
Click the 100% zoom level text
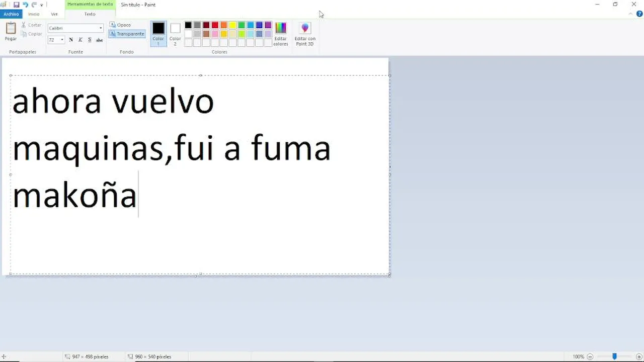[x=578, y=356]
